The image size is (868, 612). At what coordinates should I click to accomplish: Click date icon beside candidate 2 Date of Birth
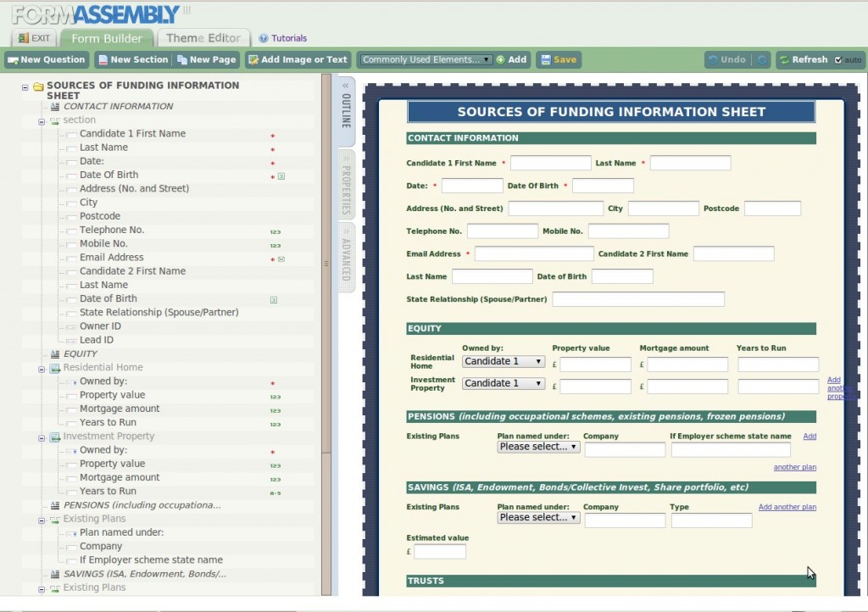tap(274, 300)
